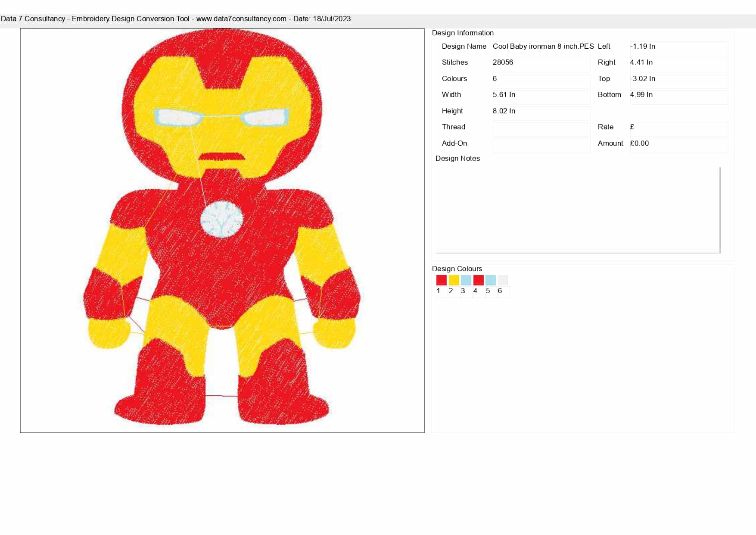Click the Design Name label
Viewport: 756px width, 535px height.
464,46
